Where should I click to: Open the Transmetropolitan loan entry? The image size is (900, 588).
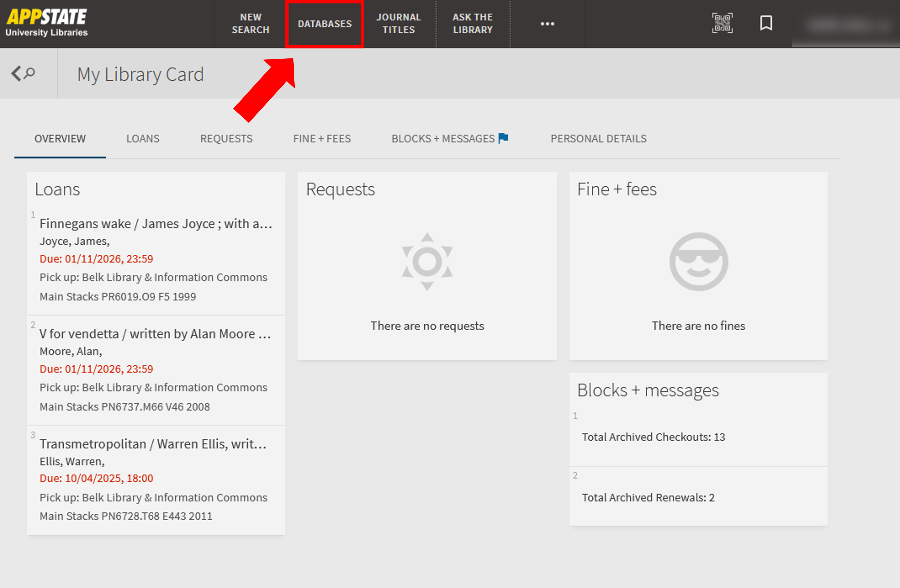(x=153, y=444)
